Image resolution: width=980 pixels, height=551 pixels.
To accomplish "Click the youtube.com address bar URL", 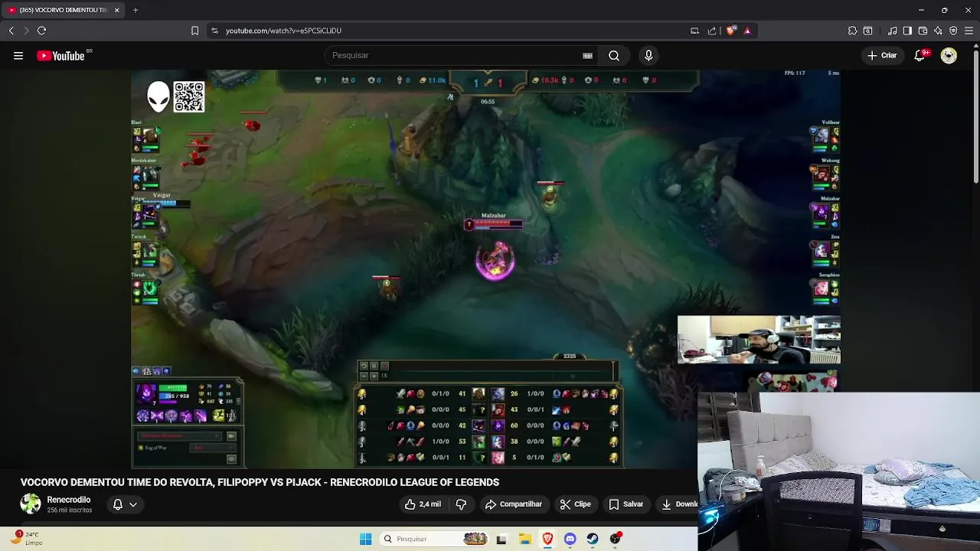I will point(283,31).
